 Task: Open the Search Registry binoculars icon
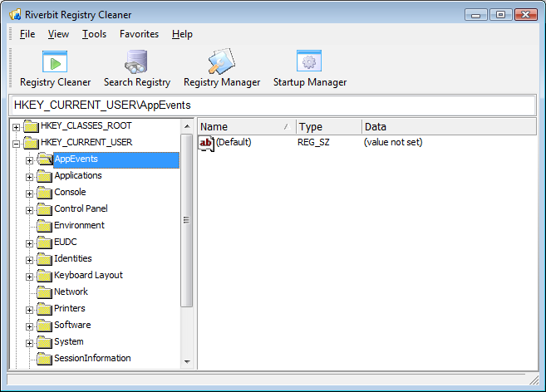coord(136,61)
